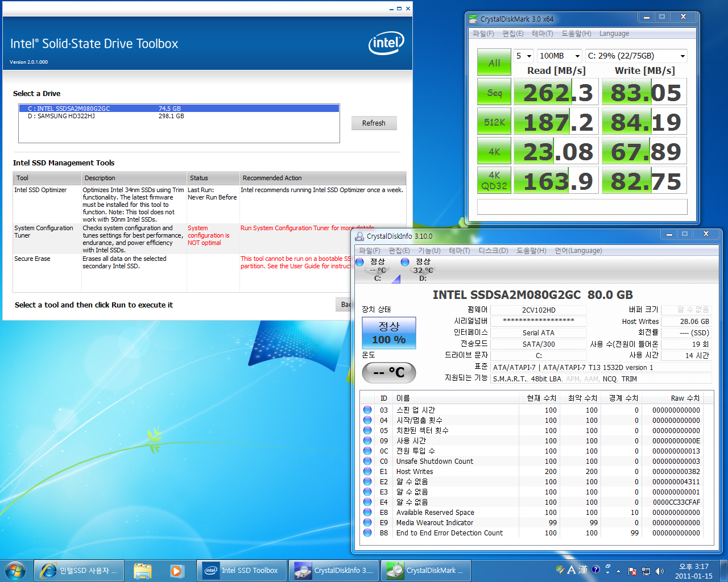The image size is (728, 582).
Task: Click status circle for 05 치환된 섹터 횟수
Action: point(367,430)
